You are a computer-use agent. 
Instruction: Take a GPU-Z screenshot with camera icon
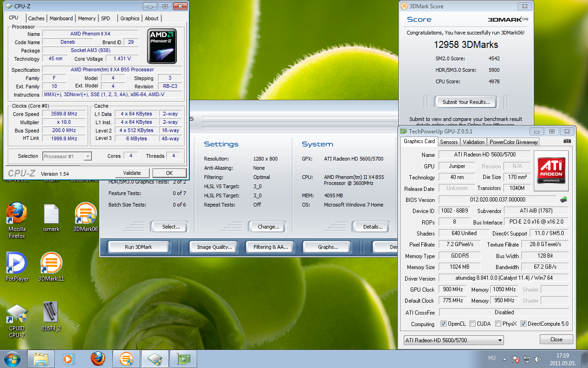click(x=567, y=142)
